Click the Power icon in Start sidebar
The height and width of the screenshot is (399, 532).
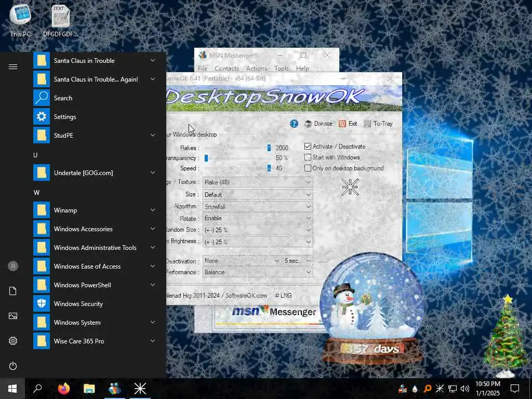pos(13,366)
